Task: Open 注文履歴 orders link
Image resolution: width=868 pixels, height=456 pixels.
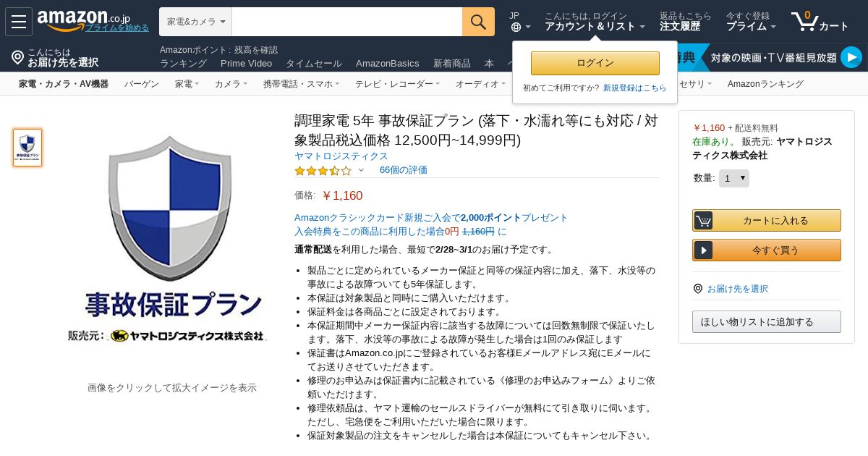Action: click(x=680, y=26)
